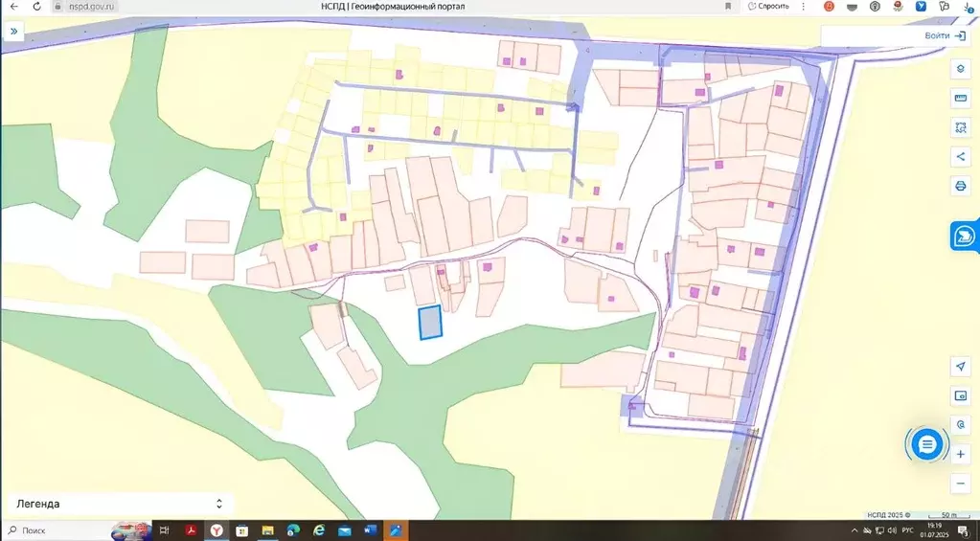980x541 pixels.
Task: Open the taskbar clock showing 19:19
Action: [934, 531]
